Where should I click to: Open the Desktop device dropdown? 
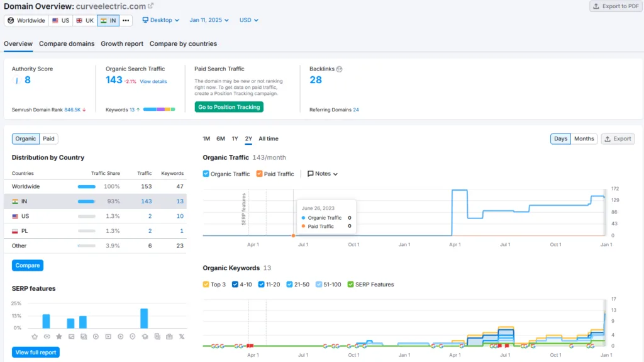(160, 20)
